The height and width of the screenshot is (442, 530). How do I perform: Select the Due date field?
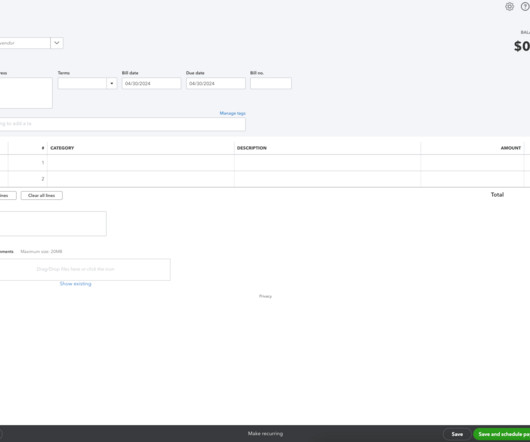(216, 83)
